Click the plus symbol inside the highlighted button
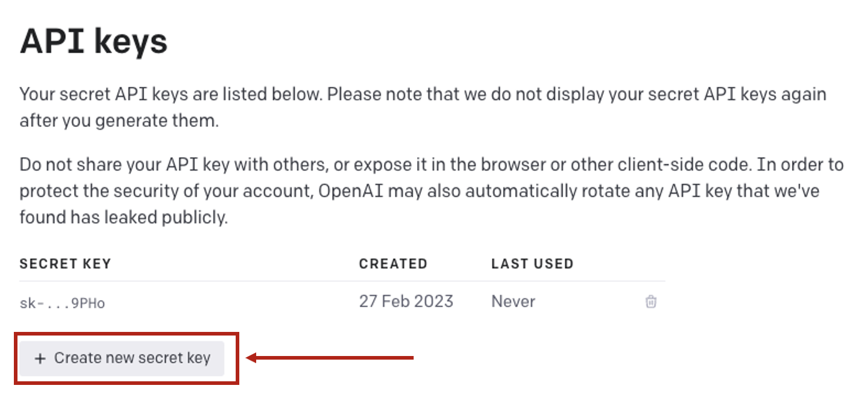Image resolution: width=868 pixels, height=406 pixels. (40, 358)
